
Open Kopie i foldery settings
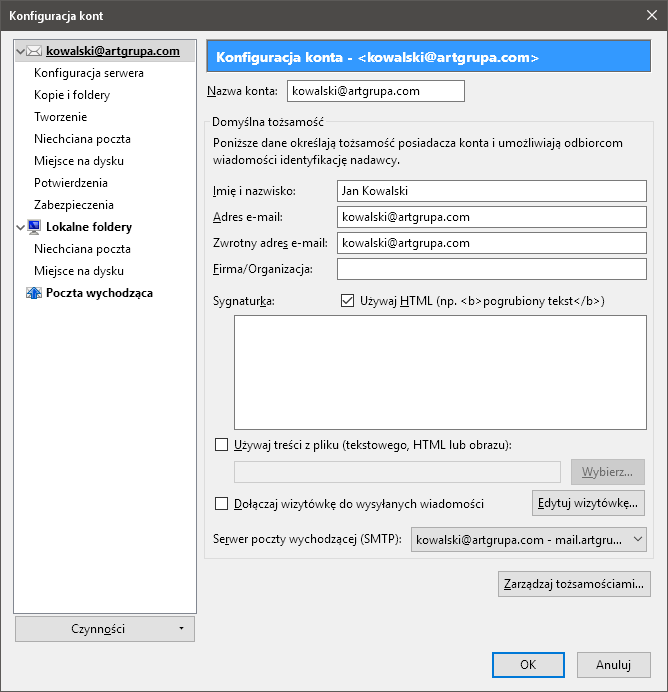(x=72, y=95)
